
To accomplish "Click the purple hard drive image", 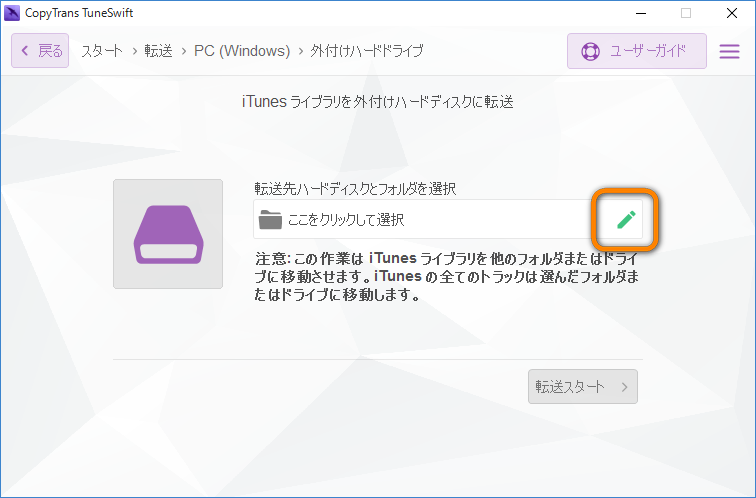I will coord(168,234).
